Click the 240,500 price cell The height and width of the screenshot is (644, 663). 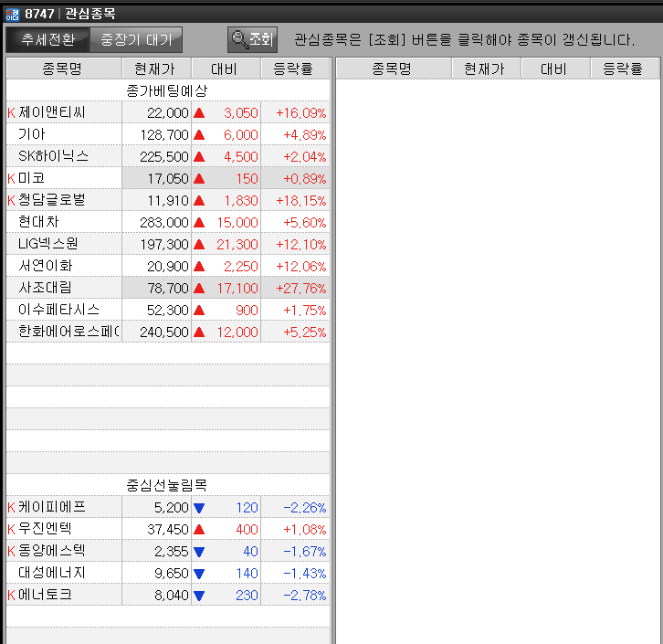pos(156,332)
